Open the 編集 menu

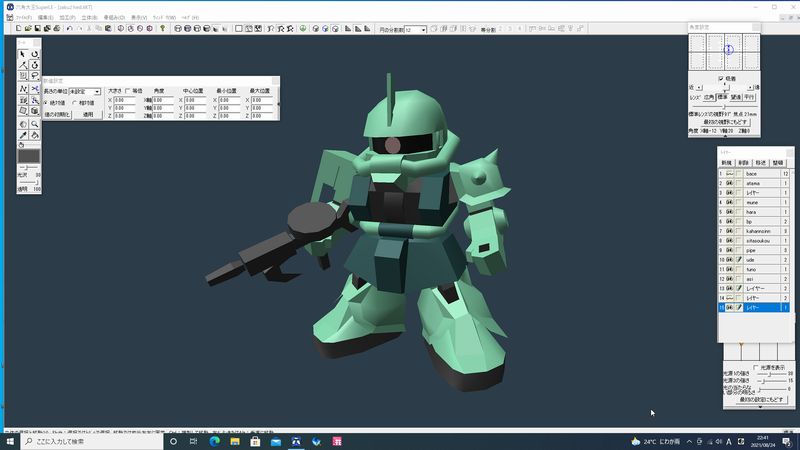[x=45, y=17]
